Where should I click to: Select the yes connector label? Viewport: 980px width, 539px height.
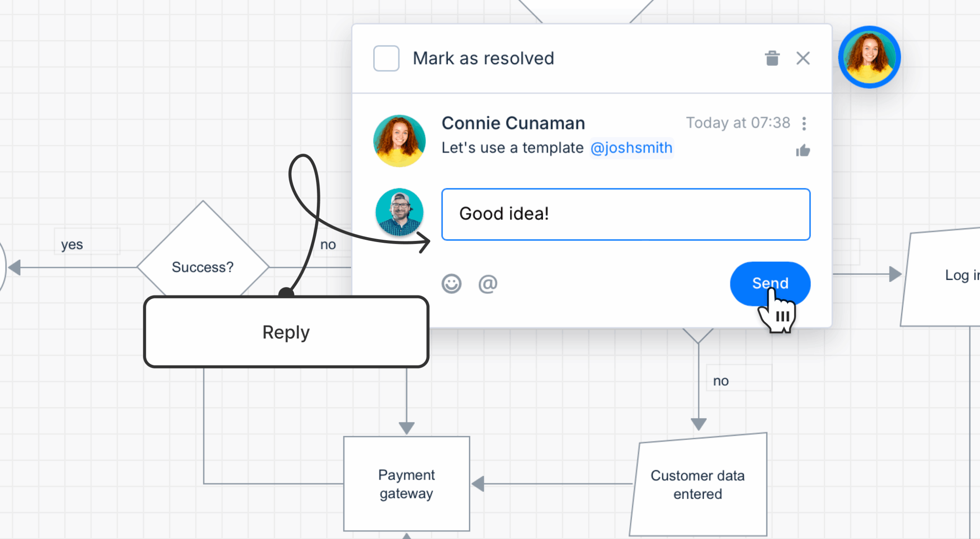(x=72, y=244)
